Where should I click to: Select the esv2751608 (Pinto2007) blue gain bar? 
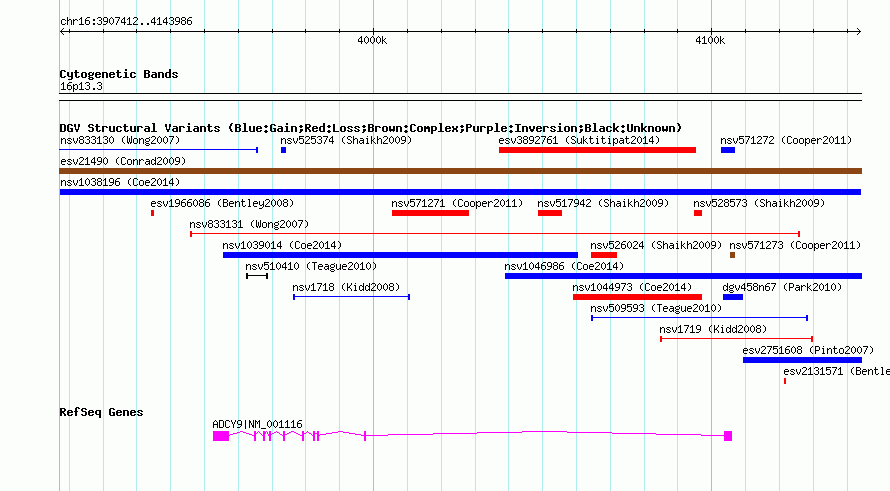(802, 360)
